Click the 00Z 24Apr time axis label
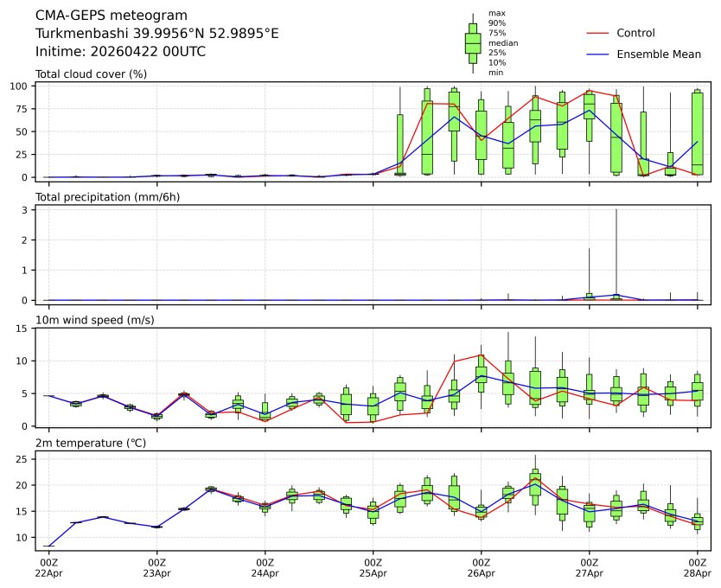 (x=265, y=568)
